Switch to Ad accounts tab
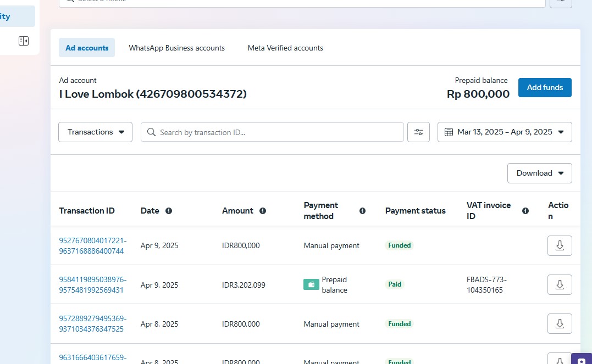This screenshot has width=592, height=364. 87,48
